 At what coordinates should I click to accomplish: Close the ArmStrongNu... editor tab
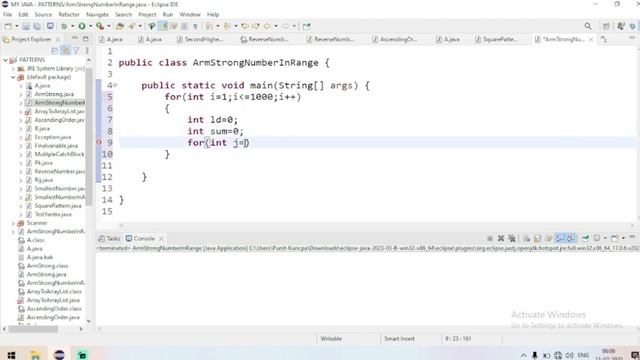coord(591,39)
